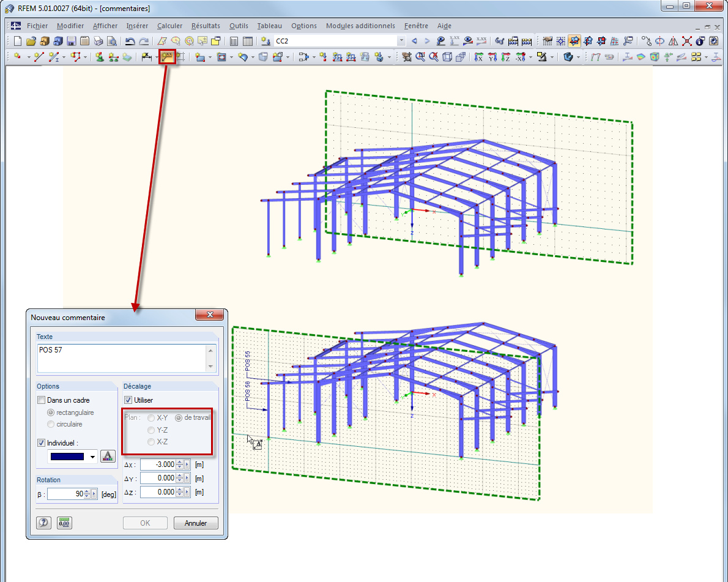Click the OK button in comment dialog
728x582 pixels.
(146, 523)
